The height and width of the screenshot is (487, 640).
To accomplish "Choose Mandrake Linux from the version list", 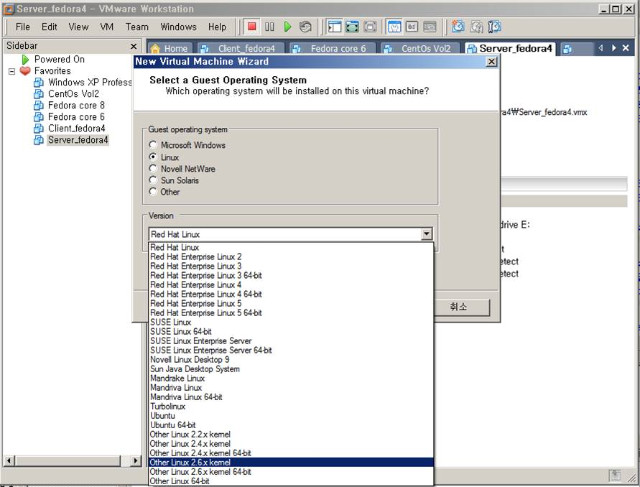I will click(x=291, y=378).
